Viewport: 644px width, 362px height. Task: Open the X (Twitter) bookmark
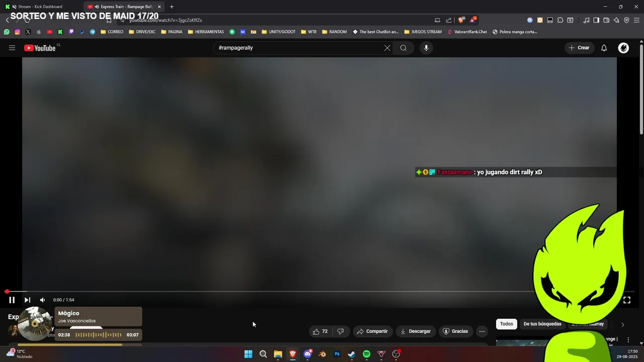point(28,32)
